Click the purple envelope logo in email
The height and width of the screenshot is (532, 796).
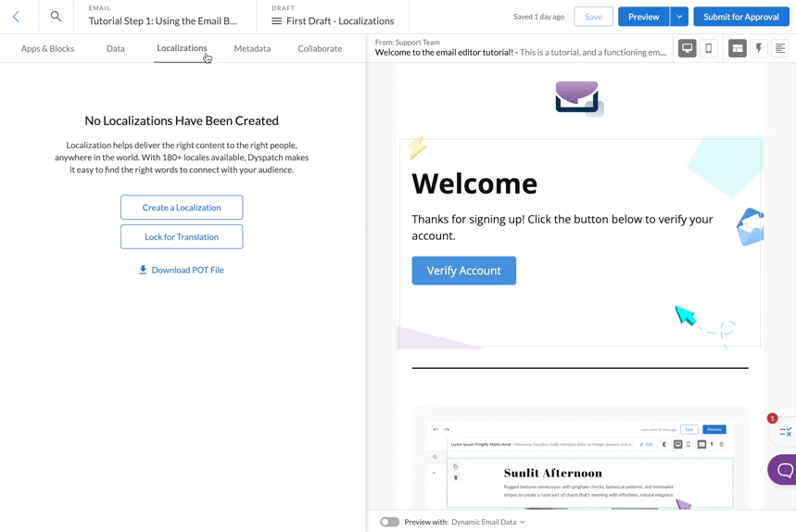point(579,98)
